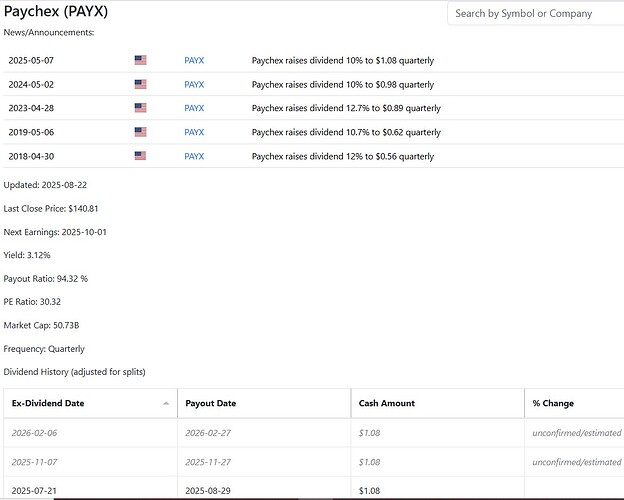Click the US flag icon beside 2019-05-06
This screenshot has height=500, width=624.
tap(140, 132)
